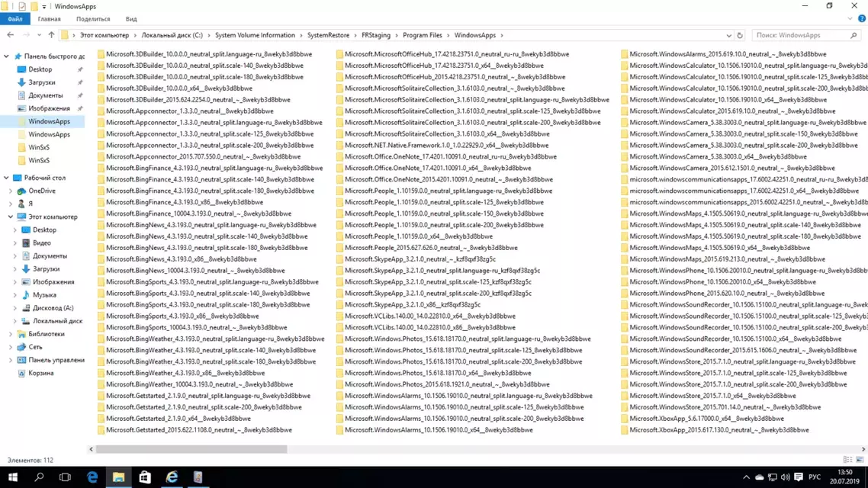Go up one folder level arrow
868x488 pixels.
51,35
